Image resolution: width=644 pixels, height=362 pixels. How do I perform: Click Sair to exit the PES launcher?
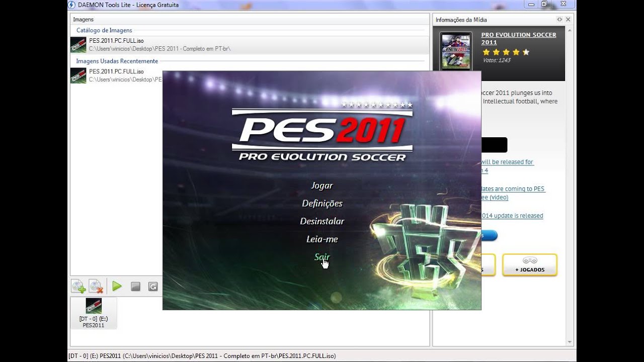(322, 257)
